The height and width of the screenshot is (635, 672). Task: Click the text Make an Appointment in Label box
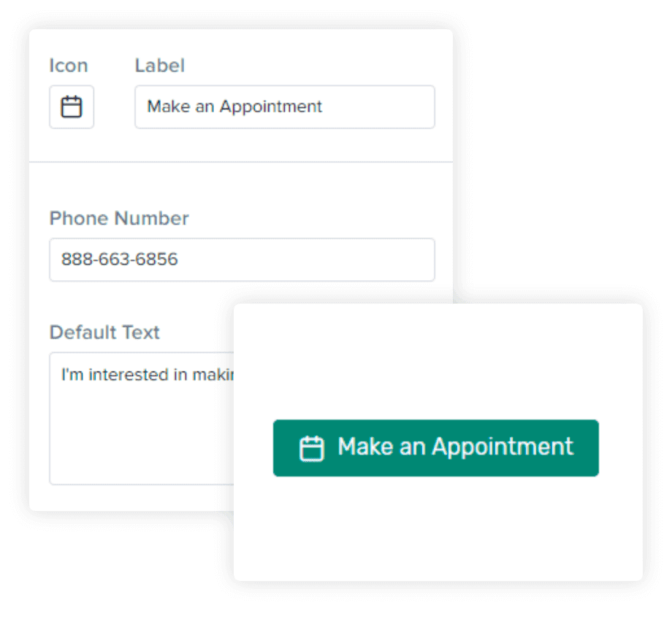click(233, 107)
